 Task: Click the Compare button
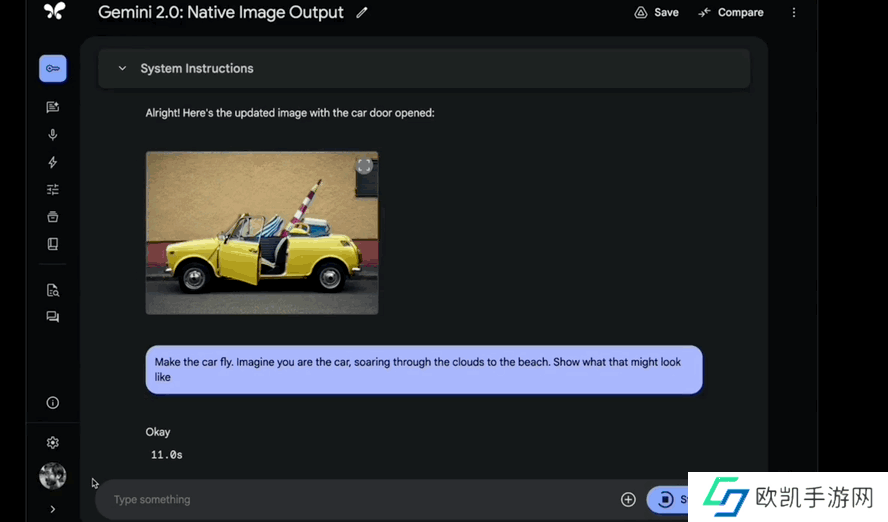731,13
